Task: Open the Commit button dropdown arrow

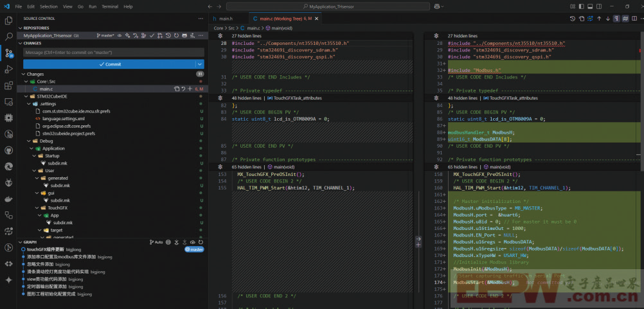Action: point(200,64)
